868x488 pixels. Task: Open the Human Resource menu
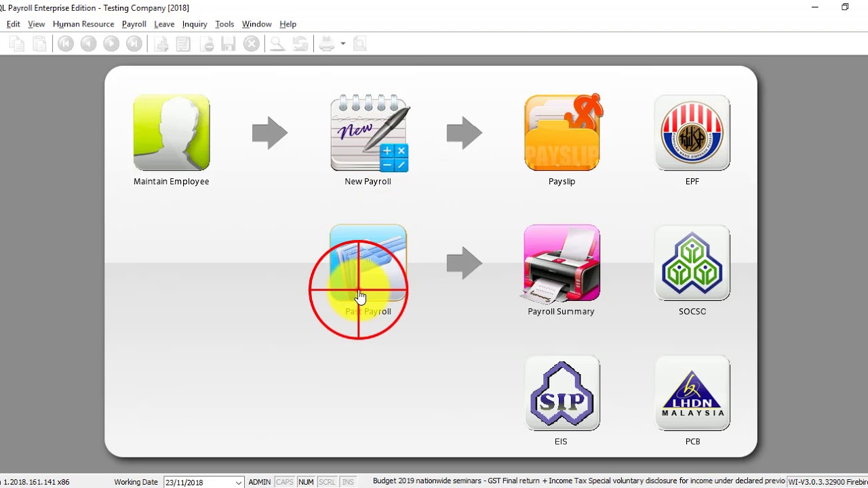(x=83, y=24)
